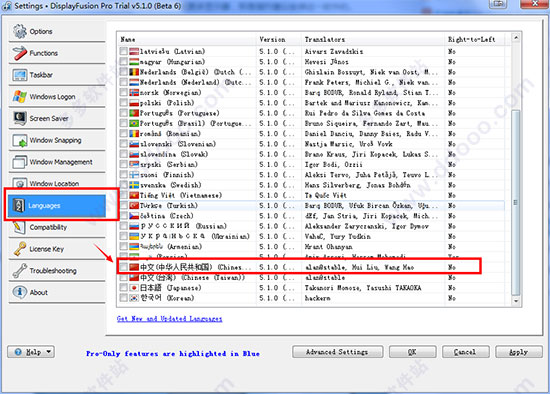Go to the Window Location tab
The image size is (550, 394).
57,182
